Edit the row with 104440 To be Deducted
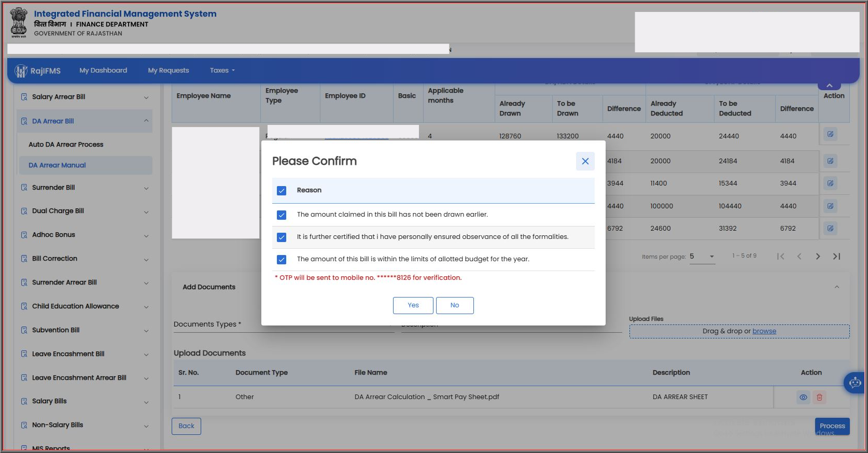868x453 pixels. pos(830,206)
